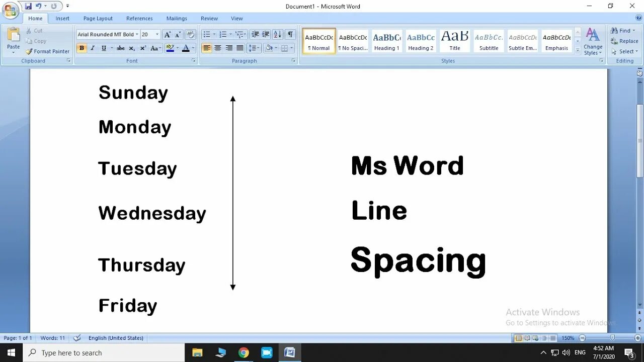The image size is (644, 362).
Task: Open the Change Case dropdown
Action: tap(156, 48)
